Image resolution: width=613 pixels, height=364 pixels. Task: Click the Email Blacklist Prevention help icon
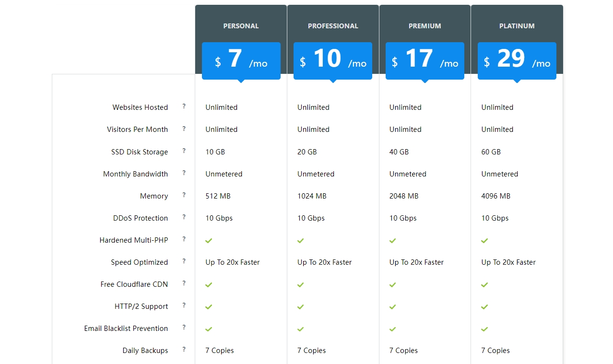click(x=184, y=328)
